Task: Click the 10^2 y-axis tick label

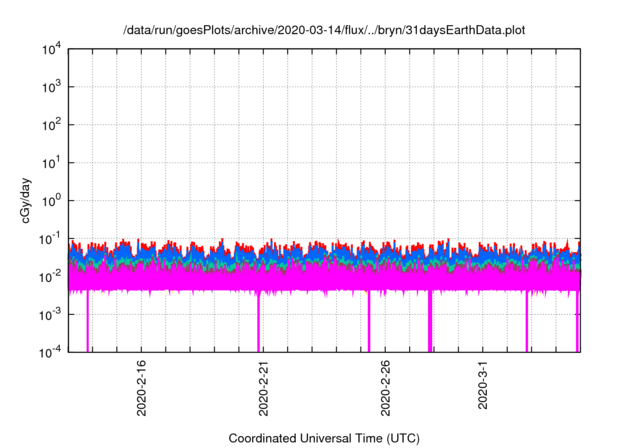Action: (49, 126)
